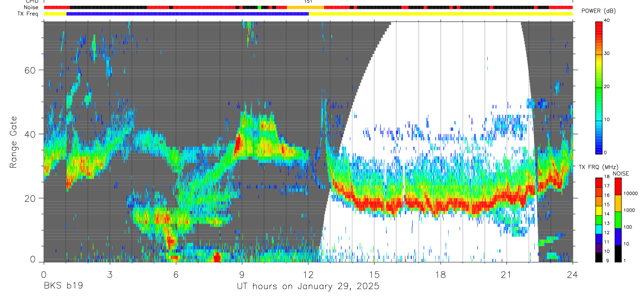
Task: Click hour tick label '18' on time axis
Action: point(441,274)
